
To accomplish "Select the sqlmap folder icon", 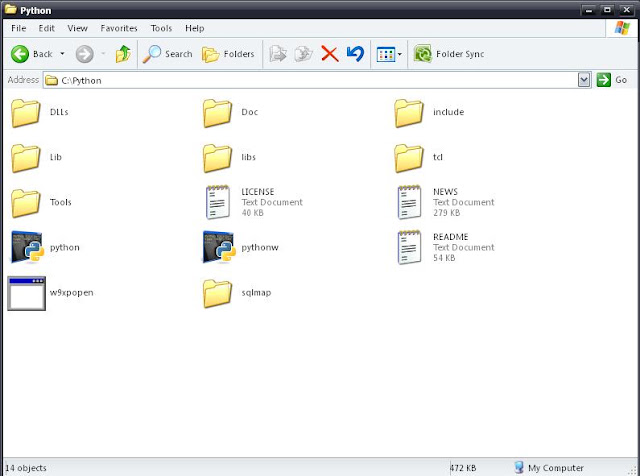I will pos(218,294).
